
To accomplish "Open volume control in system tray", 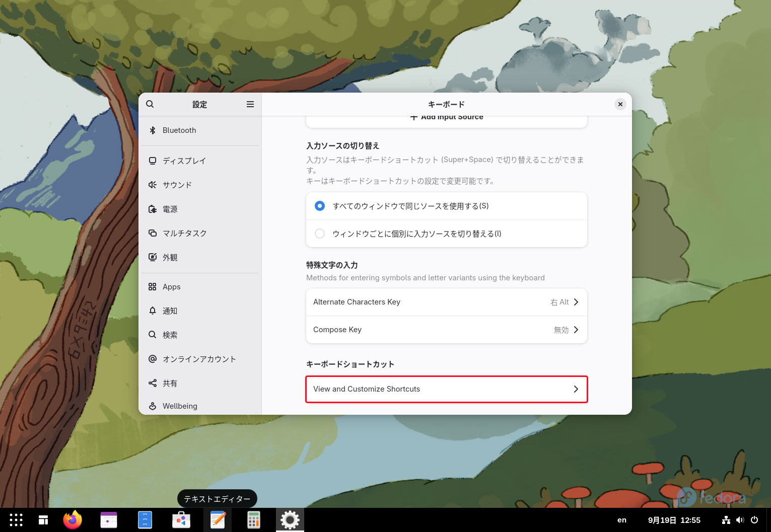I will 740,520.
